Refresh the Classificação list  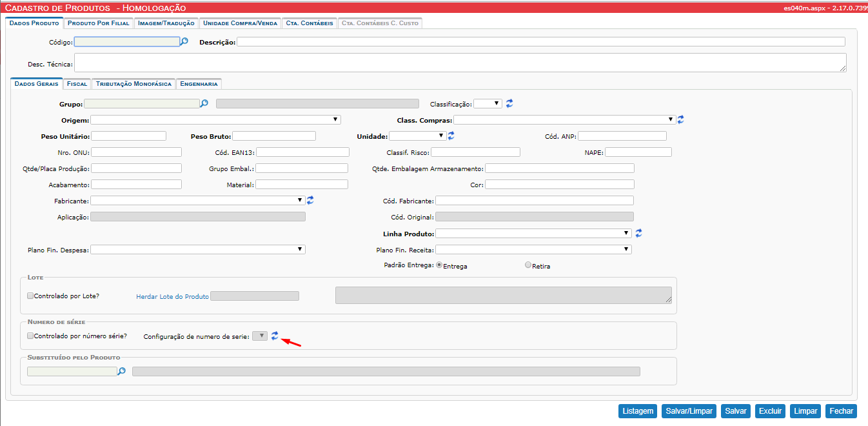point(509,103)
